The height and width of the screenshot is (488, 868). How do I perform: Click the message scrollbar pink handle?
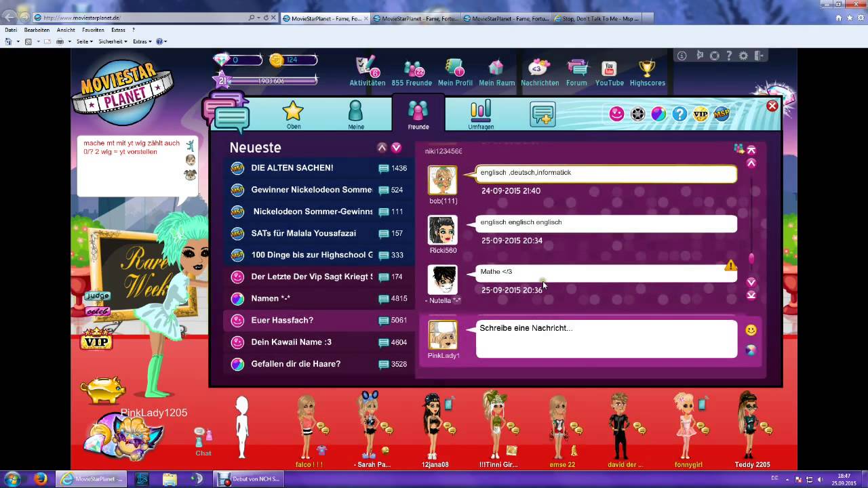tap(751, 259)
